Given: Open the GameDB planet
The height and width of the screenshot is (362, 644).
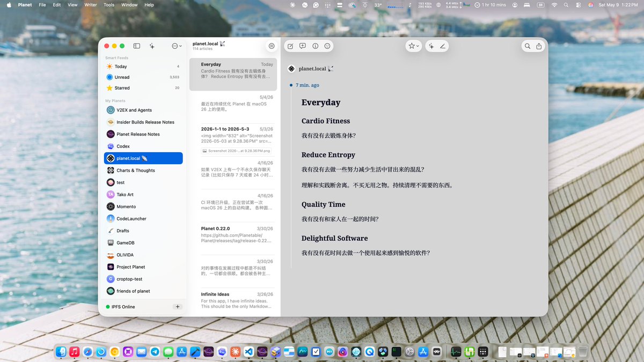Looking at the screenshot, I should 143,243.
